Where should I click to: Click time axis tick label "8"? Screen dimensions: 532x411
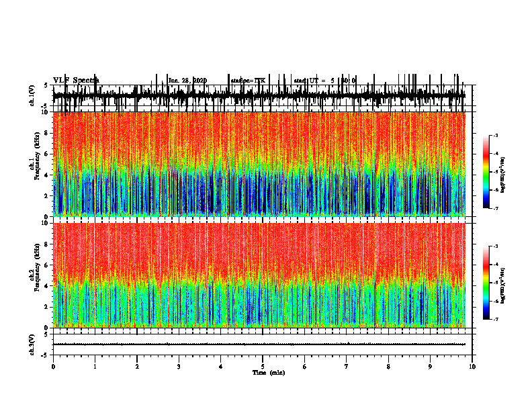[388, 367]
